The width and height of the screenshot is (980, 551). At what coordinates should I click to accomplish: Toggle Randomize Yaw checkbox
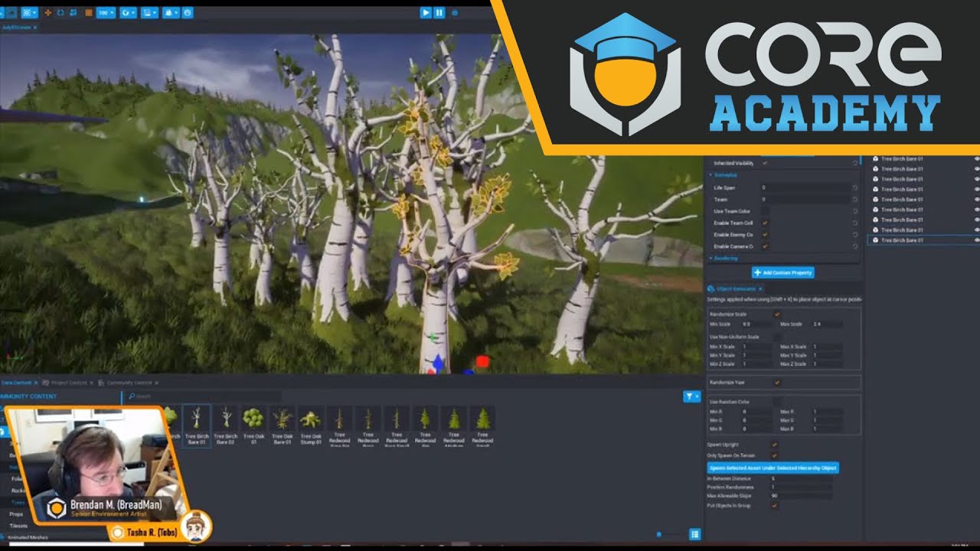pos(777,382)
